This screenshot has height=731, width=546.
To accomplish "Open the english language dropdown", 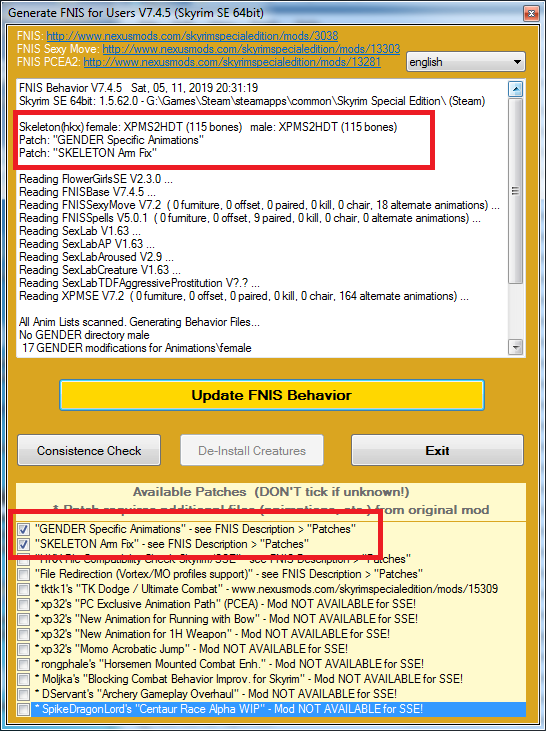I will [465, 62].
